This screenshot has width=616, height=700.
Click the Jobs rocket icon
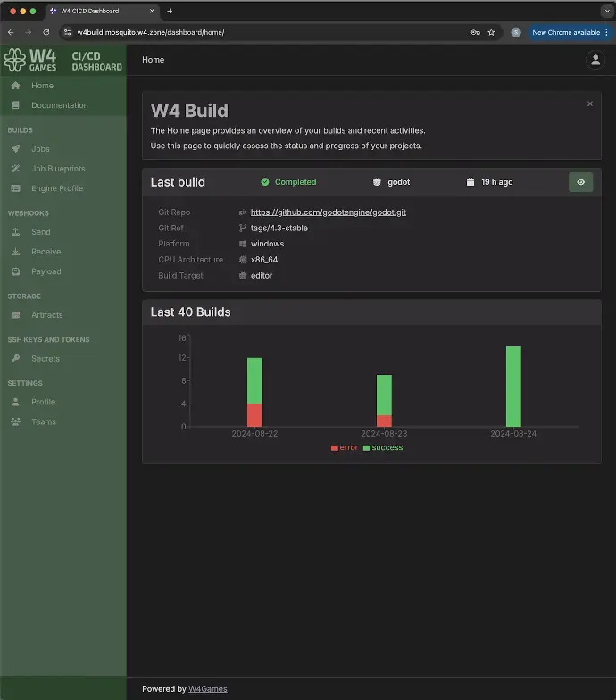coord(16,148)
